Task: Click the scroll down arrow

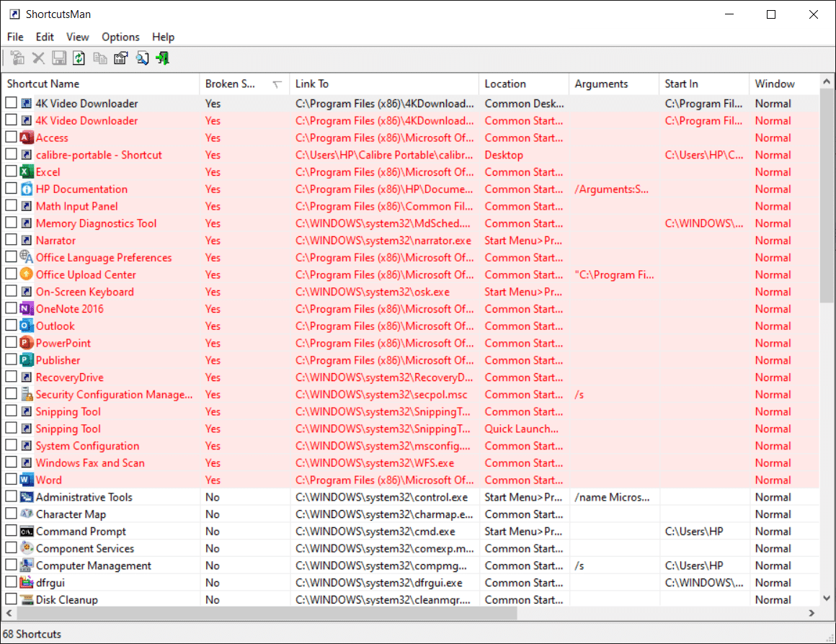Action: click(x=827, y=598)
